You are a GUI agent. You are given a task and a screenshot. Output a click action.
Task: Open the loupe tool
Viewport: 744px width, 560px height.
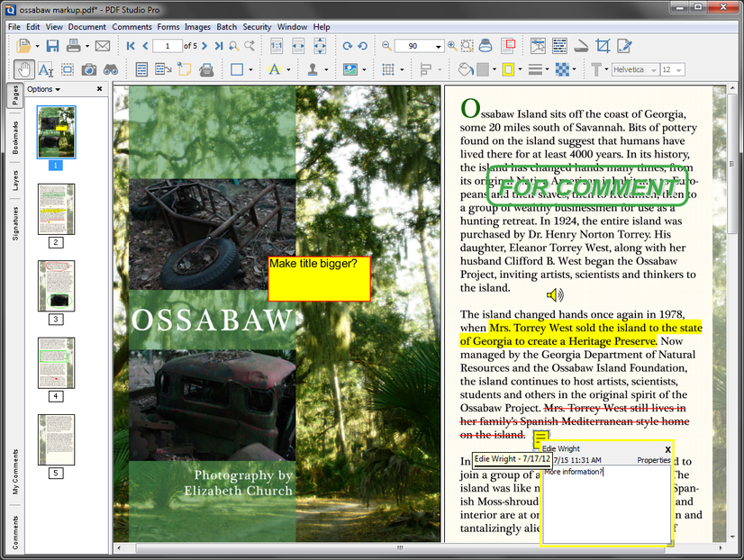pos(485,46)
